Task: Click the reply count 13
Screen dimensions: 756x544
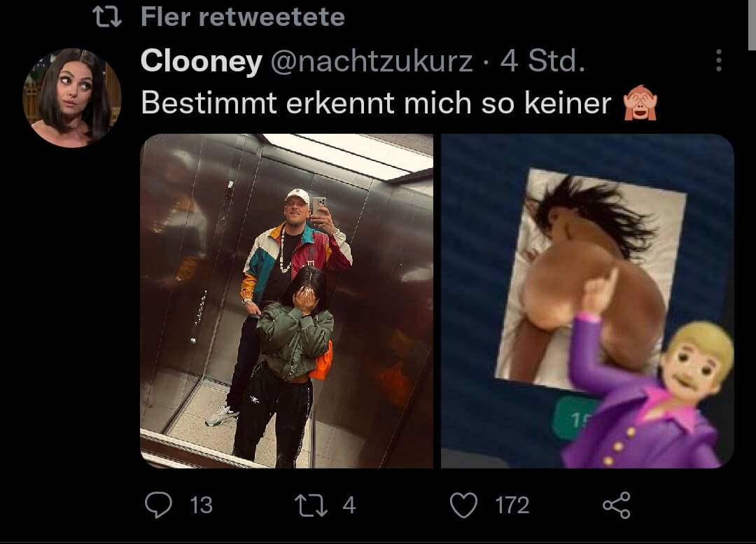Action: click(201, 505)
